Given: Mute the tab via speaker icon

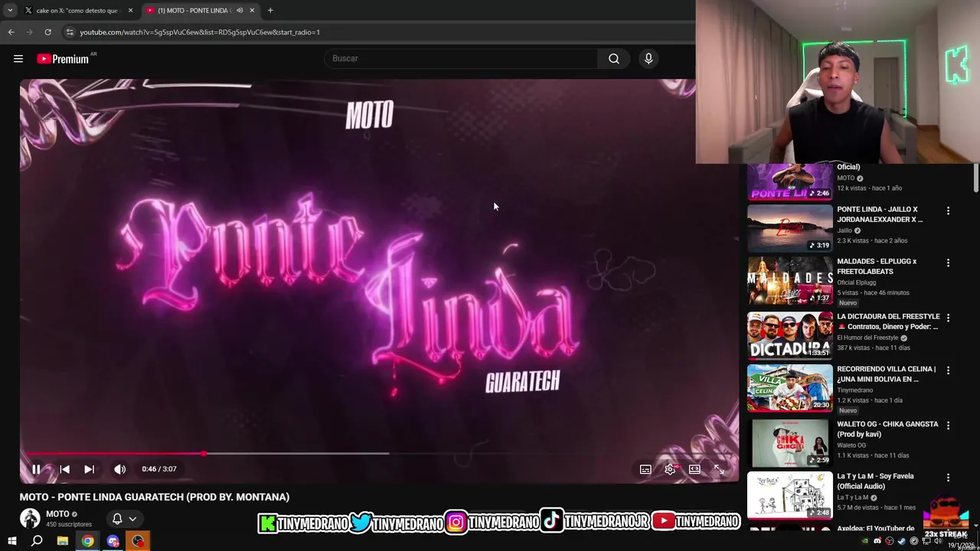Looking at the screenshot, I should click(240, 11).
